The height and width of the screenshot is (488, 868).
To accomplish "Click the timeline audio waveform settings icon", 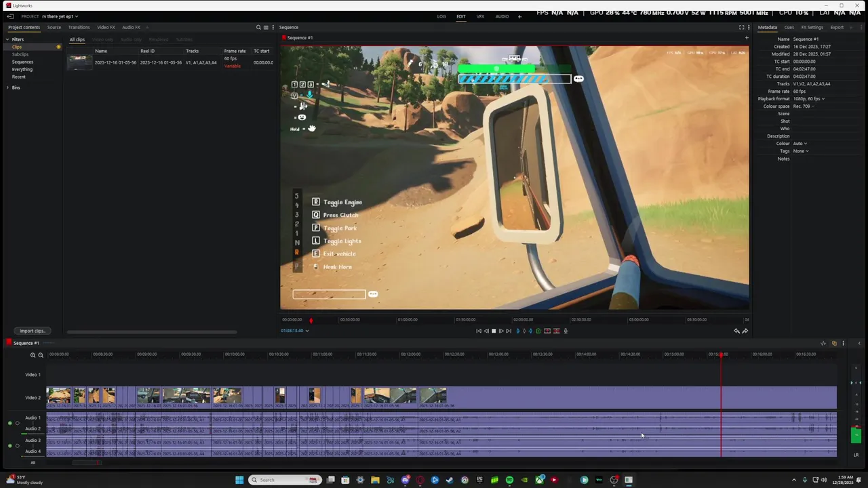I will pos(823,343).
